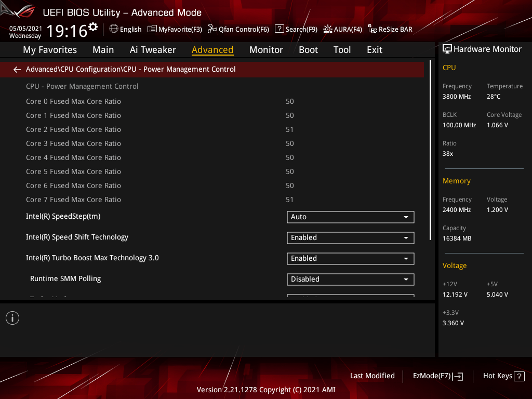The image size is (532, 399).
Task: Click the ReSize BAR icon
Action: pyautogui.click(x=373, y=29)
